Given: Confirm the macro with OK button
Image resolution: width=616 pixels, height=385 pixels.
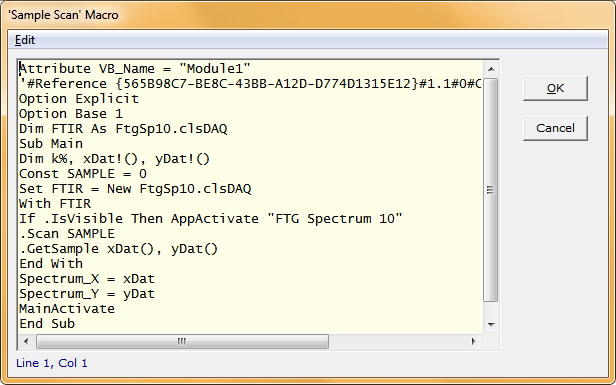Looking at the screenshot, I should pyautogui.click(x=555, y=88).
